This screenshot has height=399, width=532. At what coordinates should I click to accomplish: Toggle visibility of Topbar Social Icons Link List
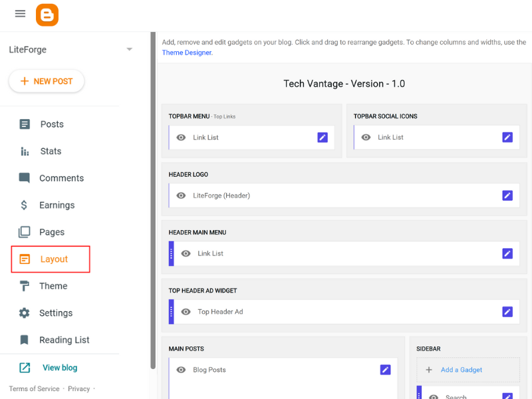point(365,138)
